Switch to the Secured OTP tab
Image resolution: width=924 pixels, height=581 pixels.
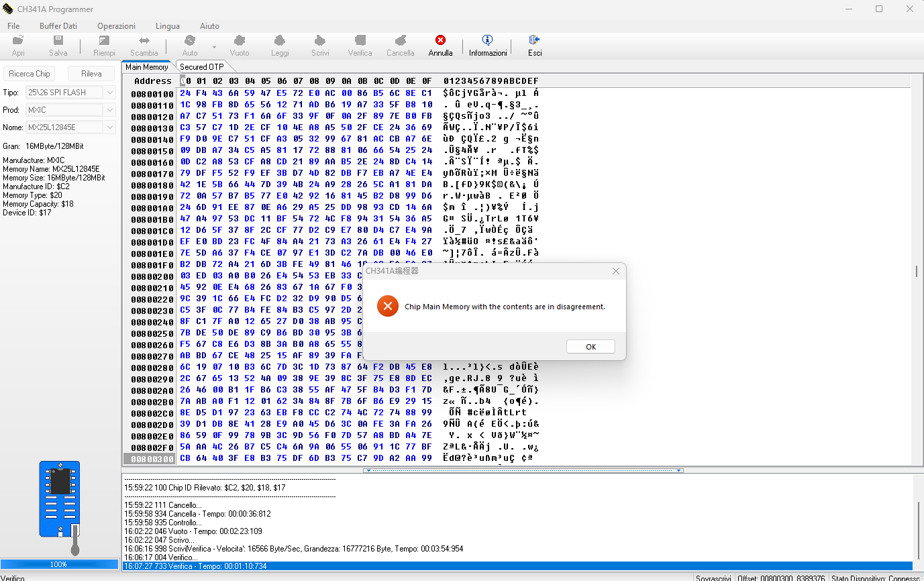click(x=202, y=67)
